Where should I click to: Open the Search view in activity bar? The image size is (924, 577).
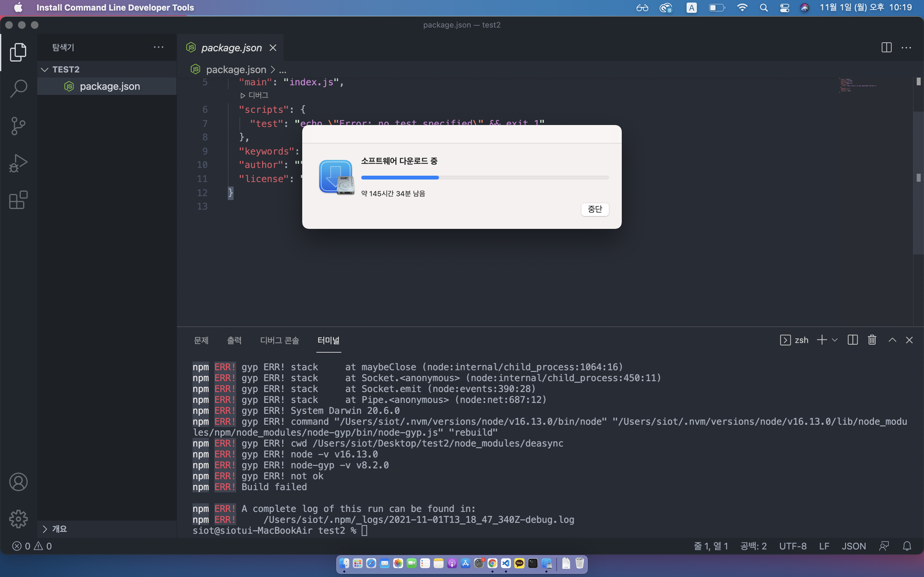pyautogui.click(x=18, y=88)
